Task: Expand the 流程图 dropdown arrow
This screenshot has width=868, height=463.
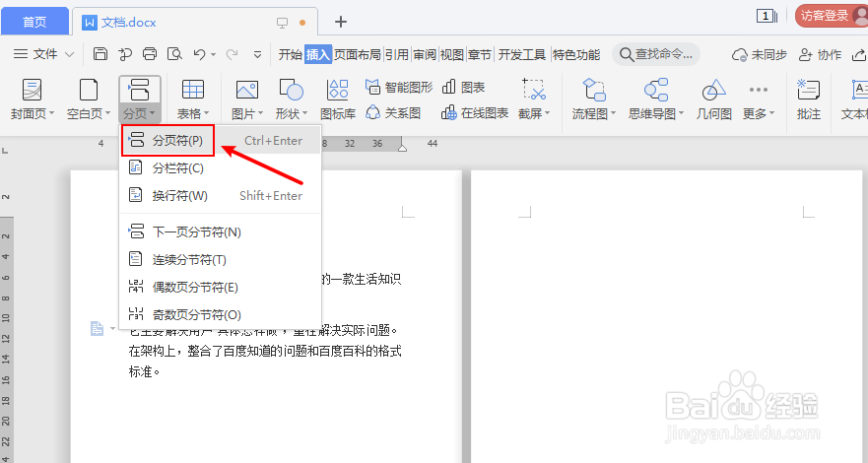Action: pos(613,113)
